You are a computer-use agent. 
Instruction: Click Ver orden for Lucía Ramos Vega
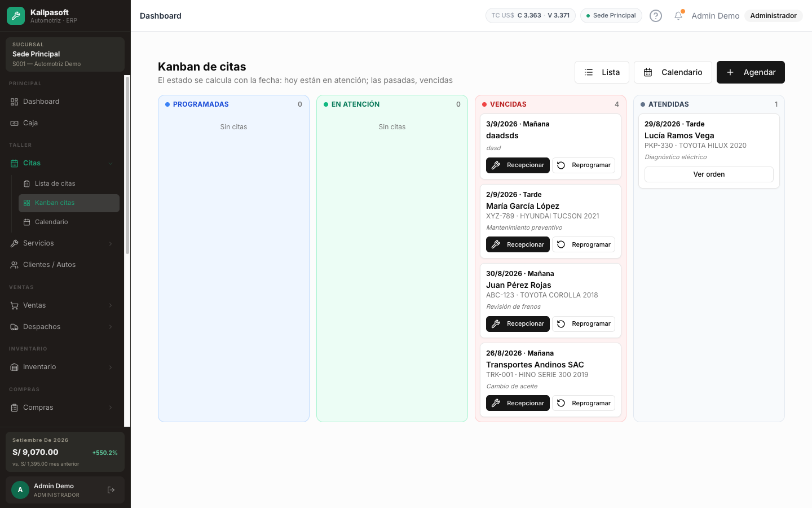click(x=709, y=174)
